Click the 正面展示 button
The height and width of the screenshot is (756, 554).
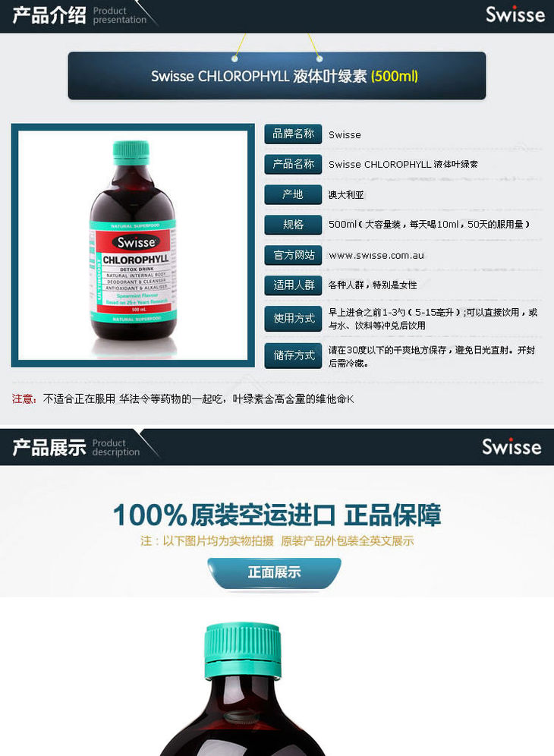(x=274, y=572)
